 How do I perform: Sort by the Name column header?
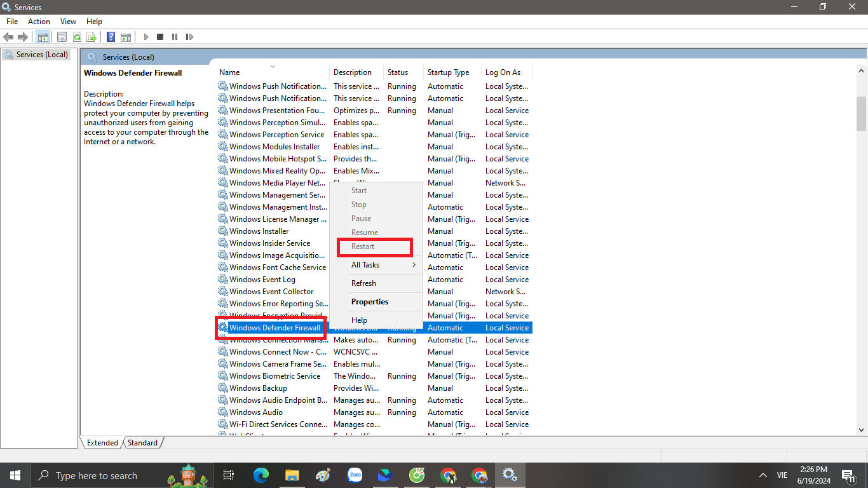point(273,72)
